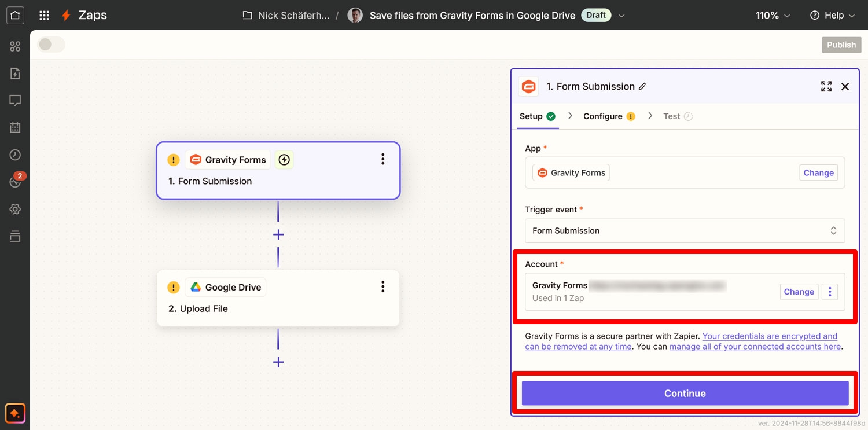Open the account three-dot options menu

830,292
